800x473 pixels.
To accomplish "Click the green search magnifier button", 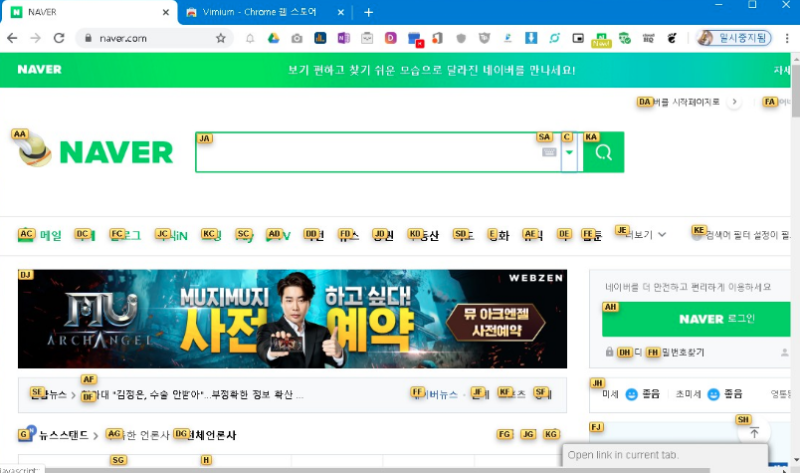I will pos(604,153).
